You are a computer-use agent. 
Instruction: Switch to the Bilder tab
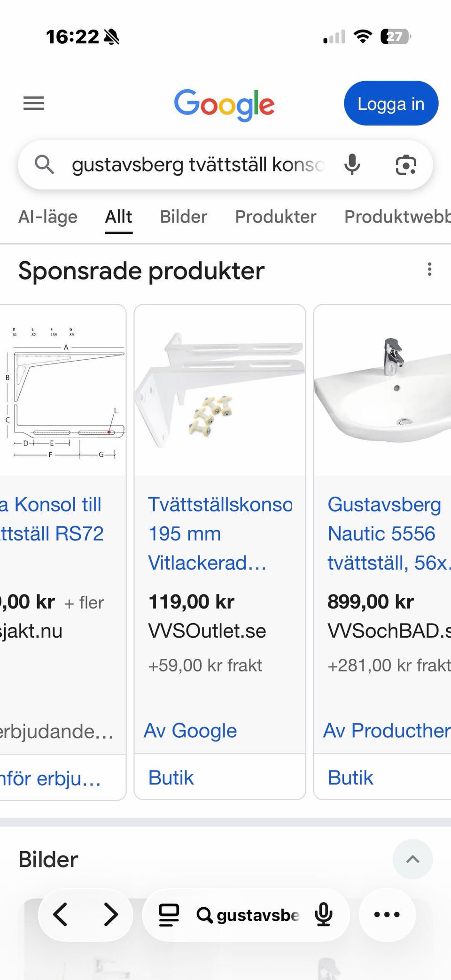[x=183, y=217]
